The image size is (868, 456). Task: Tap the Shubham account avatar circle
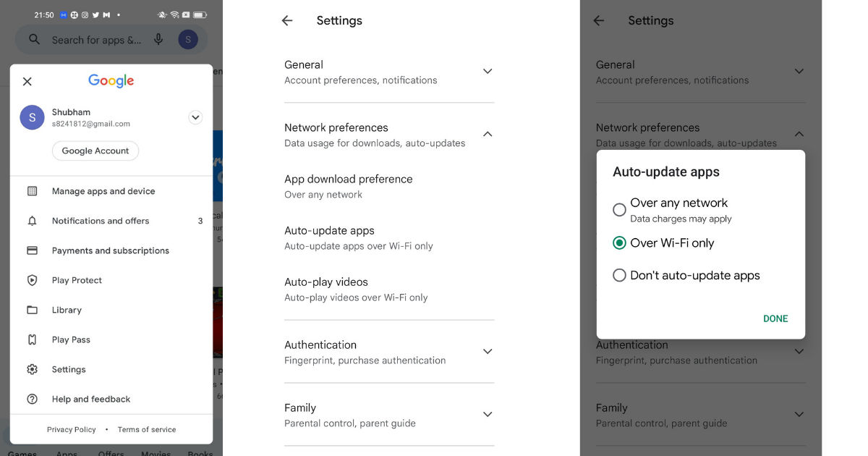[32, 117]
